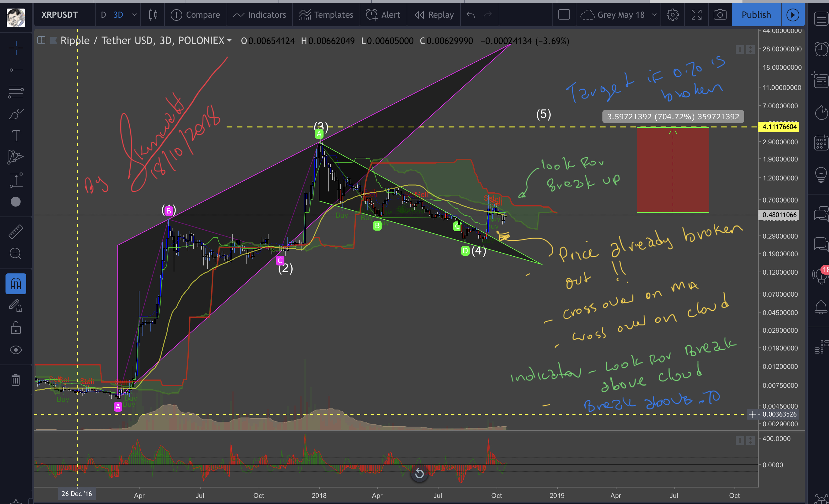Click the XRPUSDT symbol search field
Viewport: 829px width, 504px height.
coord(60,15)
